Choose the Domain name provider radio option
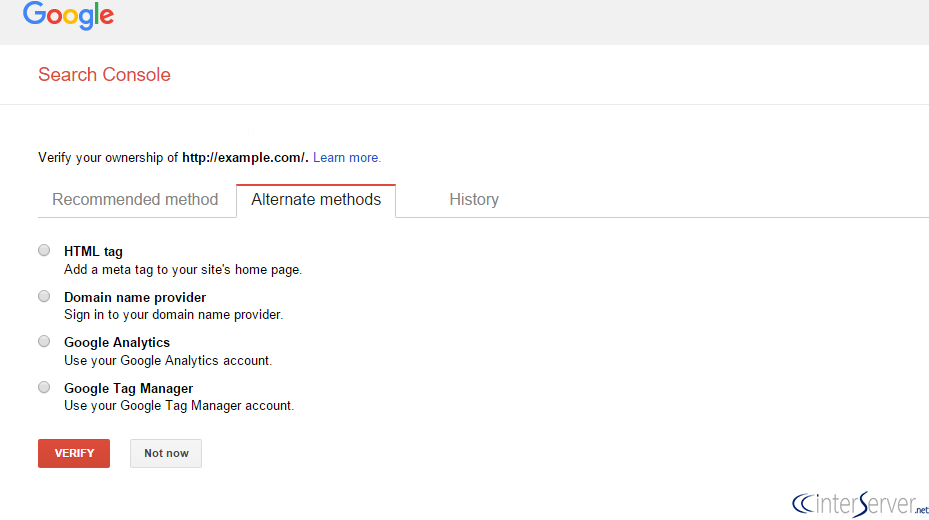The image size is (929, 520). [x=44, y=296]
